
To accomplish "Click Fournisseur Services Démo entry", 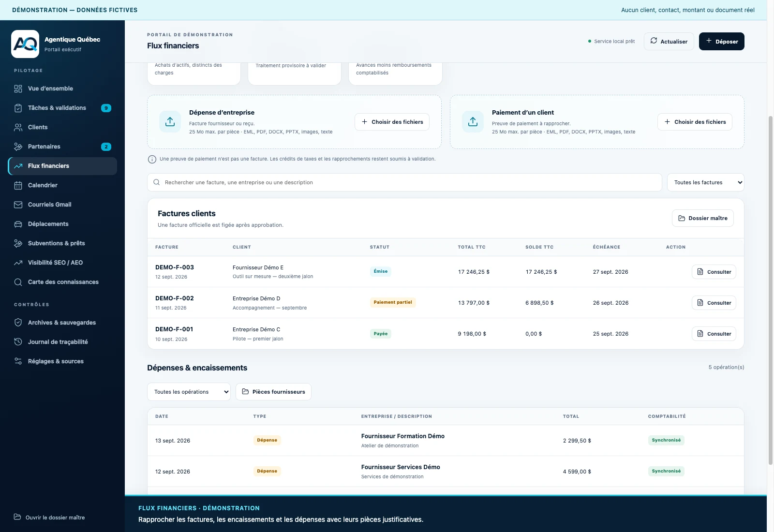I will click(x=401, y=467).
